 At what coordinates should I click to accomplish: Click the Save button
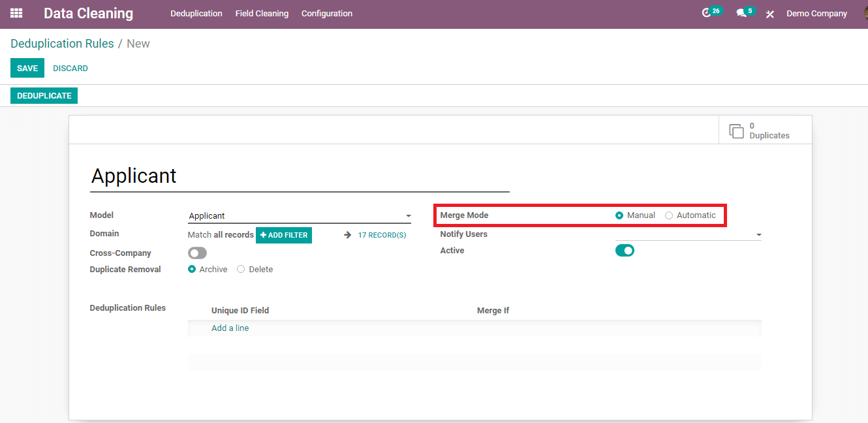click(27, 69)
